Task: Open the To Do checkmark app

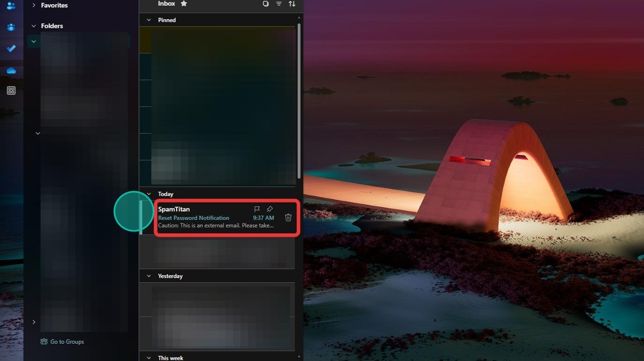Action: [11, 49]
